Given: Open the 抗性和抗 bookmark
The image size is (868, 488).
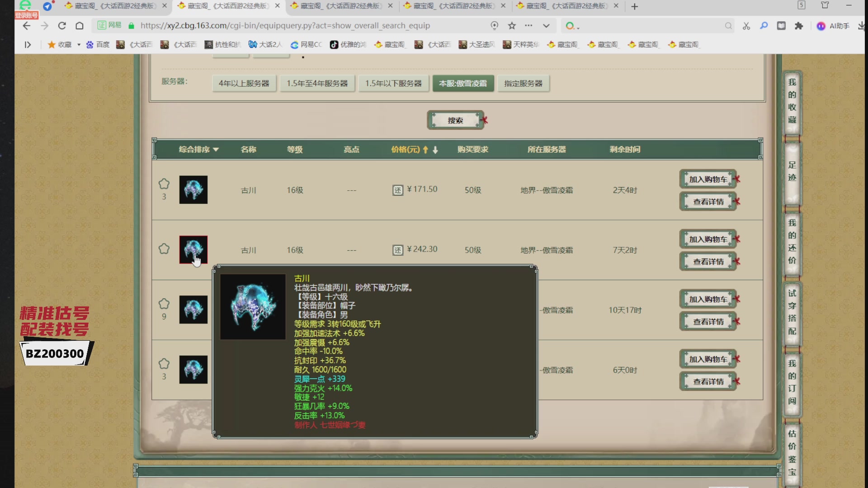Looking at the screenshot, I should (x=223, y=44).
